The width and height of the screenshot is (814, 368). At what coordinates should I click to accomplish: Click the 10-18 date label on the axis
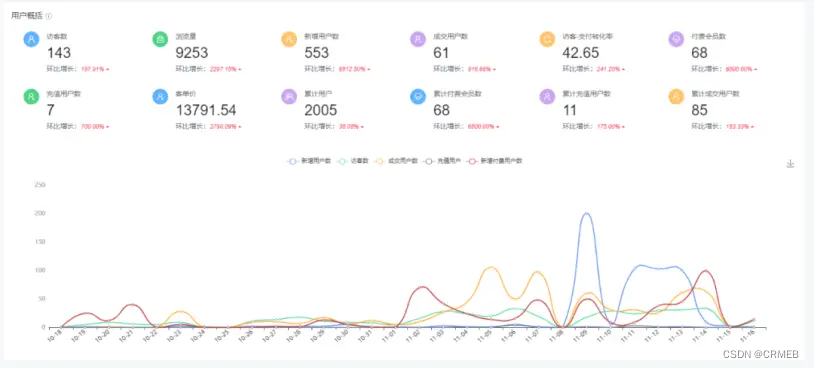click(x=54, y=337)
